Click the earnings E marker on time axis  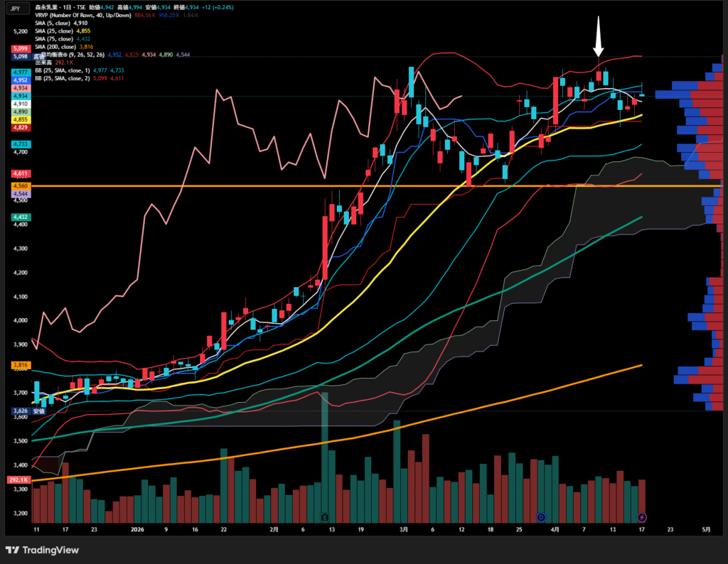click(x=325, y=517)
